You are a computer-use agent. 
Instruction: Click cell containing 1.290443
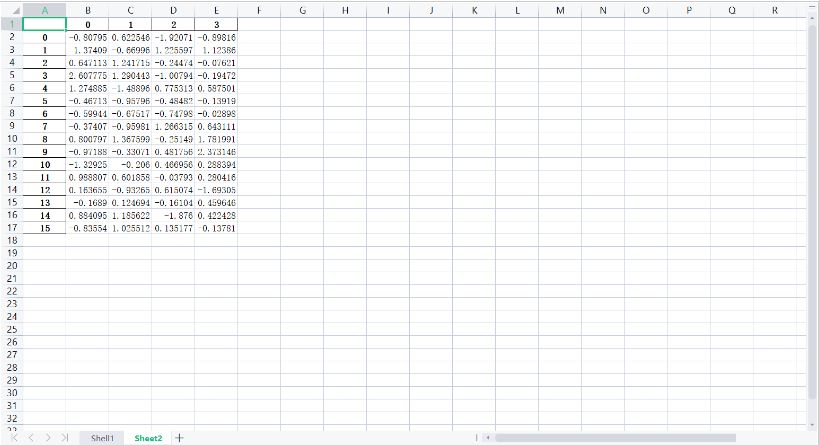click(x=130, y=75)
